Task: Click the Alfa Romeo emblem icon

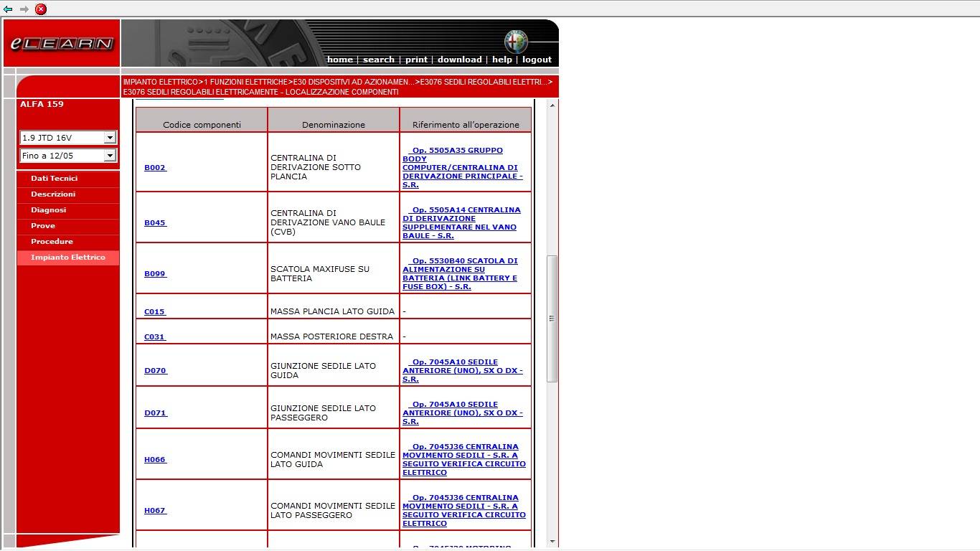Action: click(x=515, y=42)
